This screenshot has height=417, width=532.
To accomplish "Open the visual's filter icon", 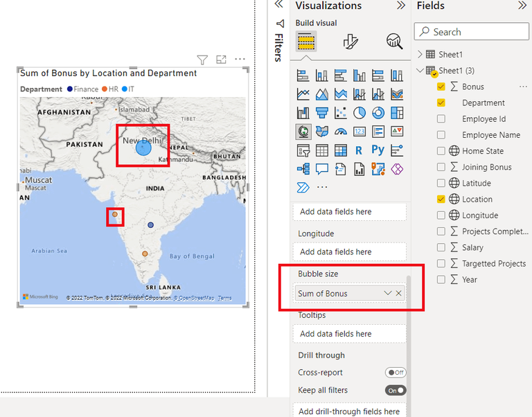I will pos(202,60).
